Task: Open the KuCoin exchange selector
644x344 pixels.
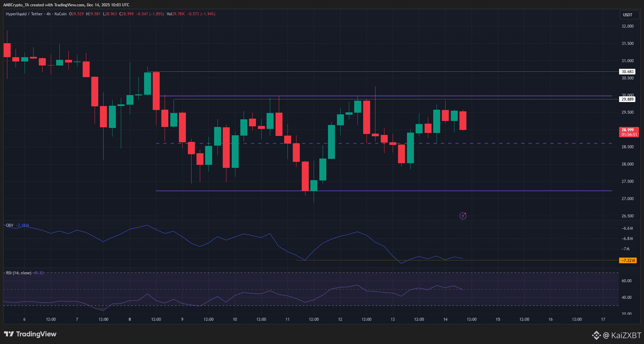Action: pos(60,14)
